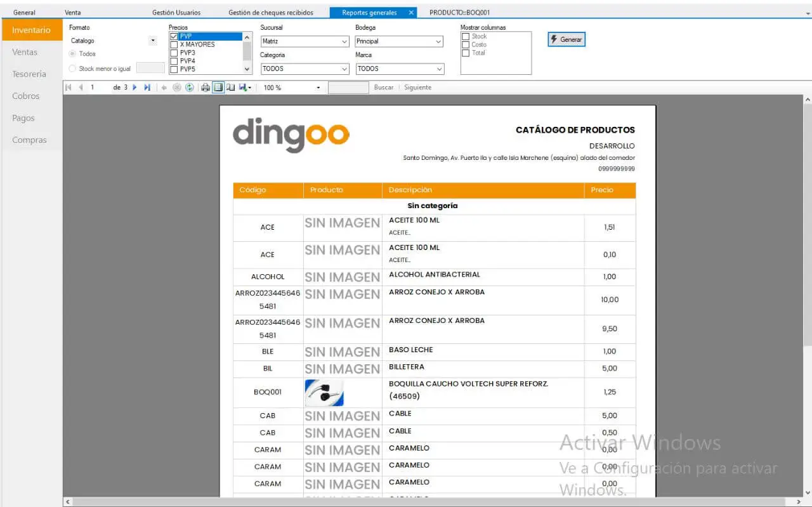Viewport: 812px width, 507px height.
Task: Close the Reportes generales tab
Action: point(411,13)
